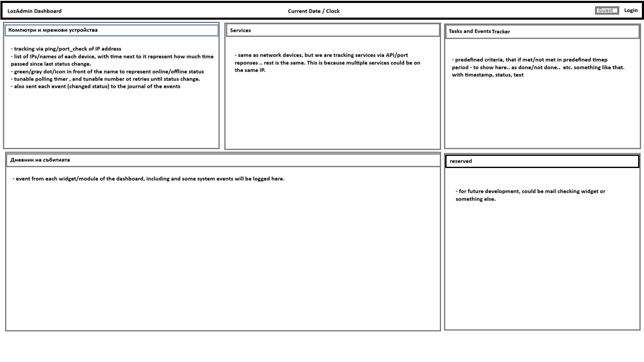The height and width of the screenshot is (362, 644).
Task: Click the 'list of IPs/names of each device' line
Action: point(112,60)
